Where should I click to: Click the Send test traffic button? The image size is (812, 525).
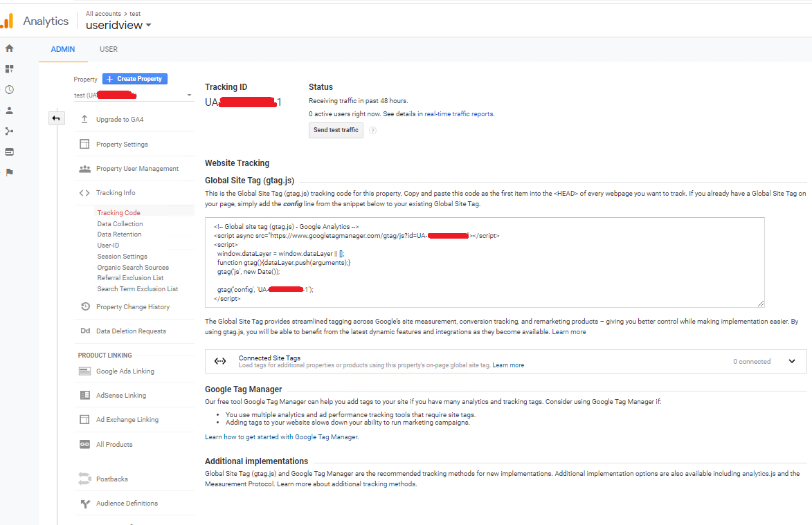(336, 130)
